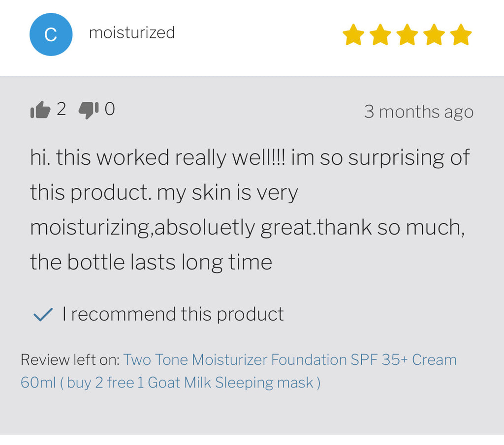Image resolution: width=504 pixels, height=445 pixels.
Task: Click the 'this product. my skin is very' line
Action: click(164, 192)
